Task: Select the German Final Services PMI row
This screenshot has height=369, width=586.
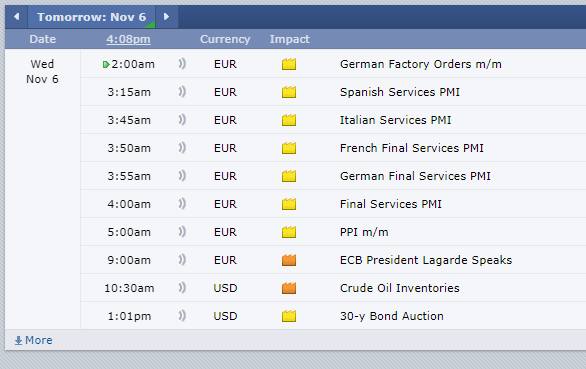Action: pyautogui.click(x=333, y=176)
